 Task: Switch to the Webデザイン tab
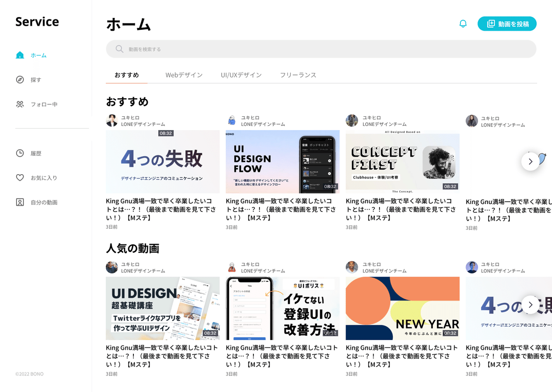(184, 75)
